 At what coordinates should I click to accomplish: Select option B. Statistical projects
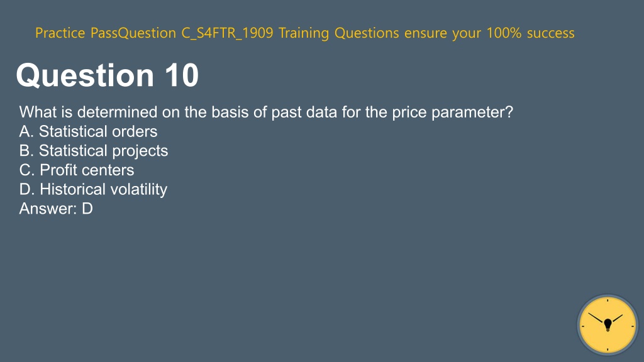pyautogui.click(x=94, y=151)
